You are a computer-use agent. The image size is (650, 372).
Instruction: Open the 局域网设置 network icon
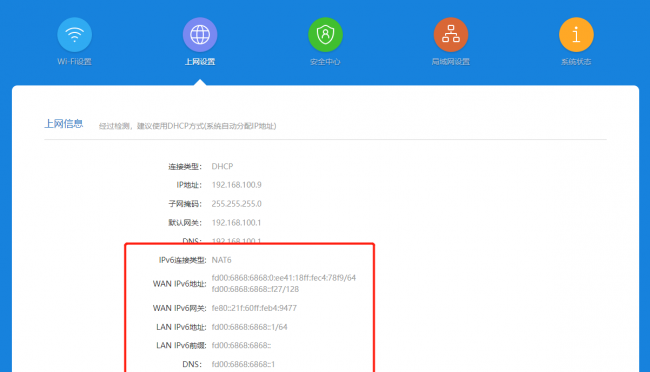click(451, 35)
